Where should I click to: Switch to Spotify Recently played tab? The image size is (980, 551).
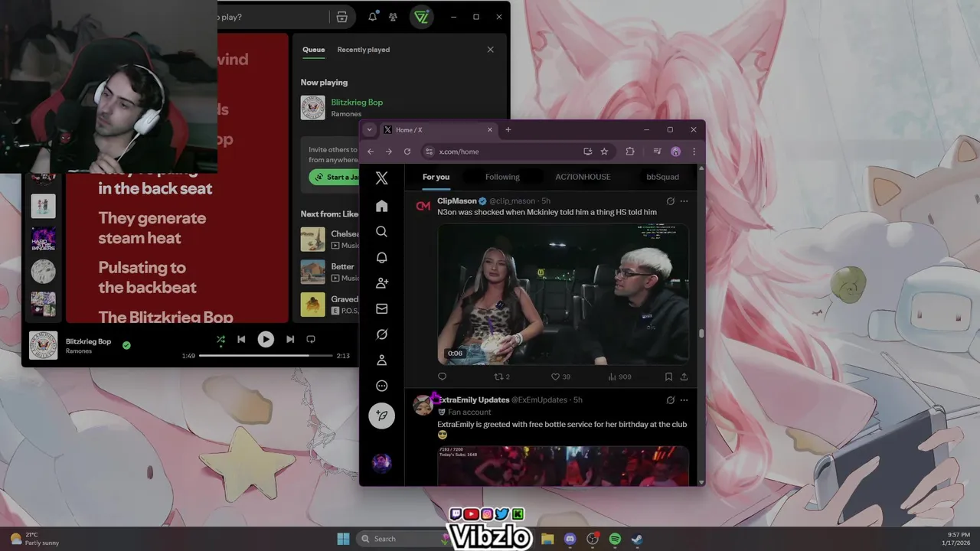[x=364, y=50]
